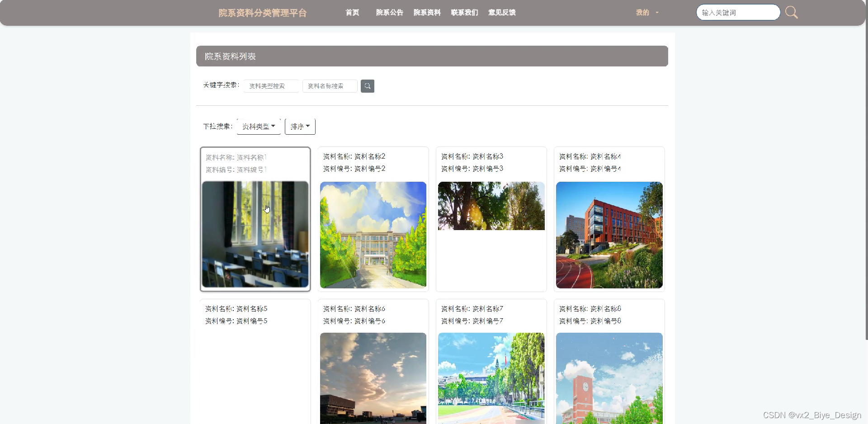The image size is (868, 424).
Task: Open the 院系公告 menu item
Action: (390, 13)
